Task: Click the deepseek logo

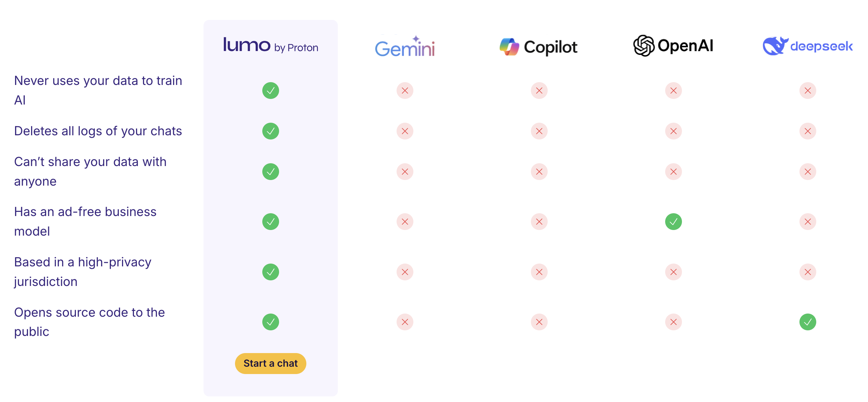Action: click(808, 46)
